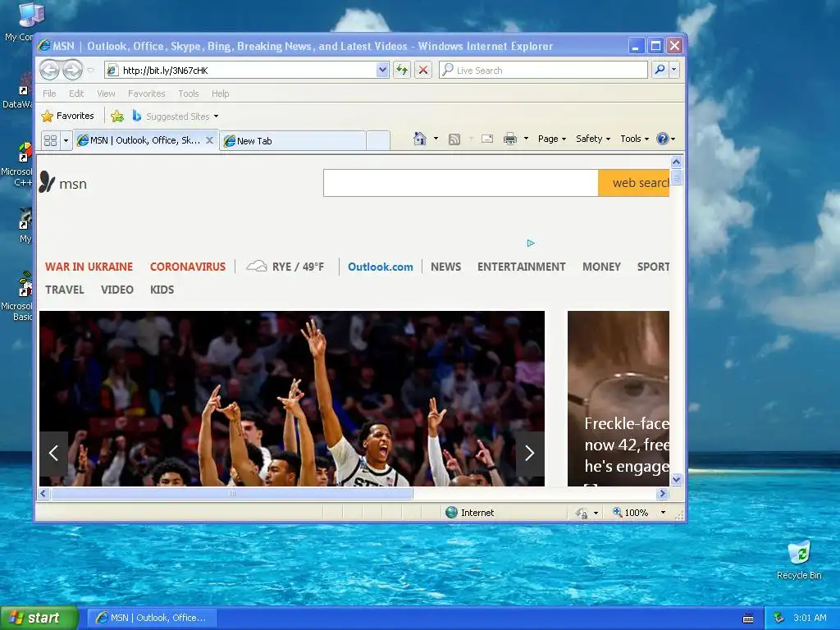Click the Read Mail icon
Viewport: 840px width, 630px height.
[x=487, y=139]
